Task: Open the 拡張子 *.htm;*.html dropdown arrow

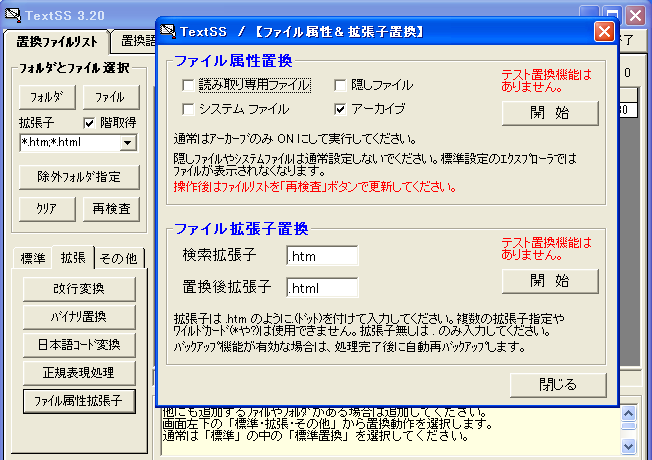Action: [x=128, y=143]
